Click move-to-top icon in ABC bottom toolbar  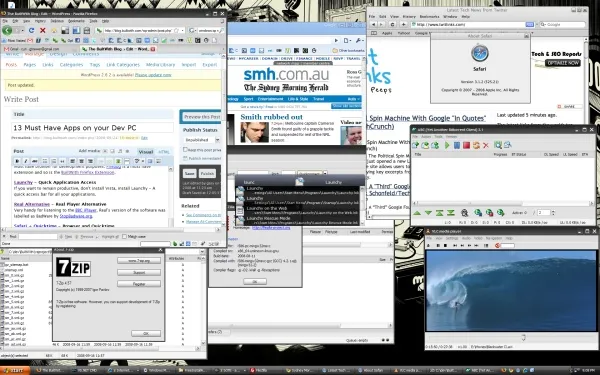[439, 213]
